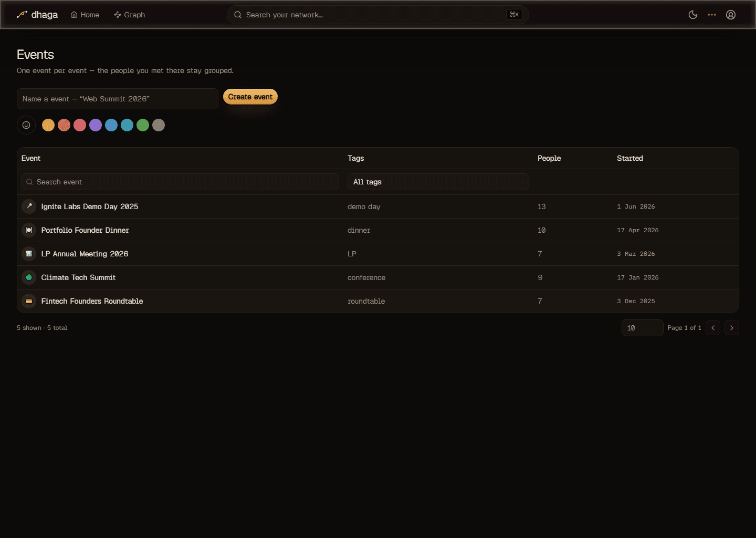Viewport: 756px width, 538px height.
Task: Pick the gray color swatch
Action: (159, 125)
